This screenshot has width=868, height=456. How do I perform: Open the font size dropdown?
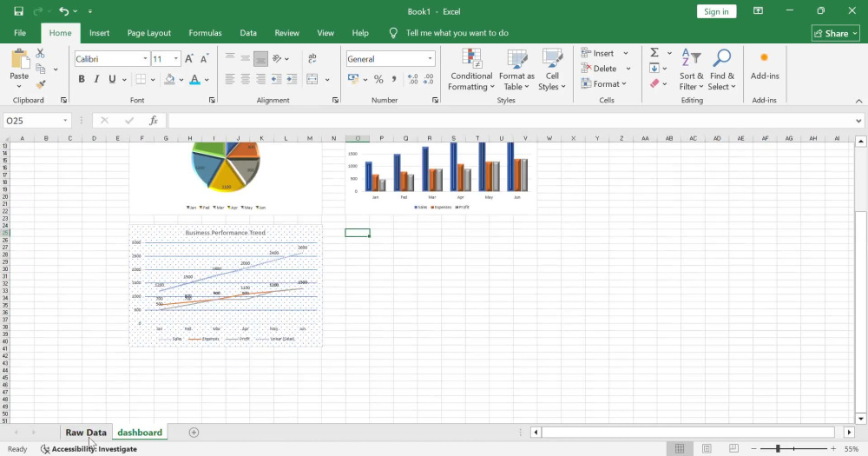pos(176,59)
